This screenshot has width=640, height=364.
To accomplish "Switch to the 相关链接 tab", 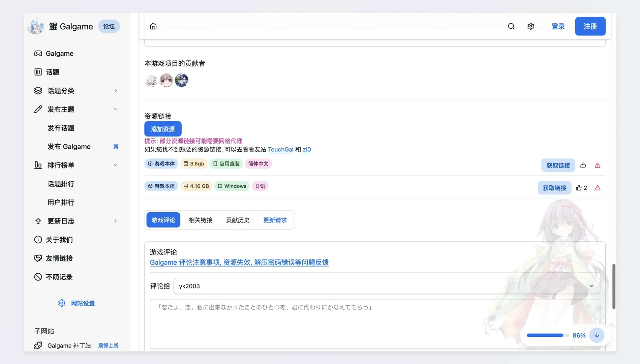I will (201, 220).
